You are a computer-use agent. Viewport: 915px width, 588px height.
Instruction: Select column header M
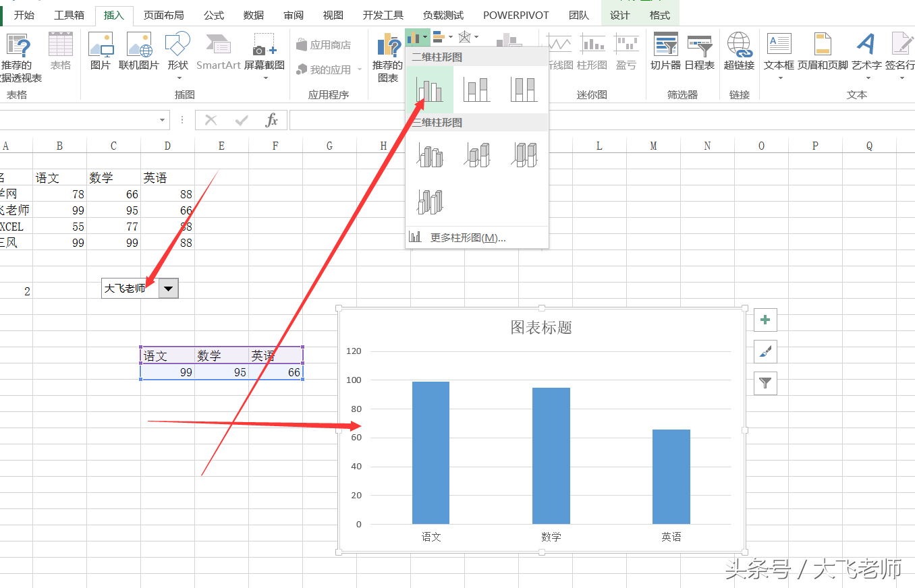[653, 146]
